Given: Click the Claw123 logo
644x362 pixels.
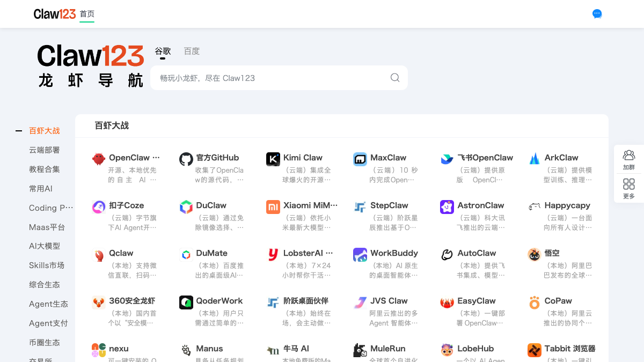Looking at the screenshot, I should [55, 14].
